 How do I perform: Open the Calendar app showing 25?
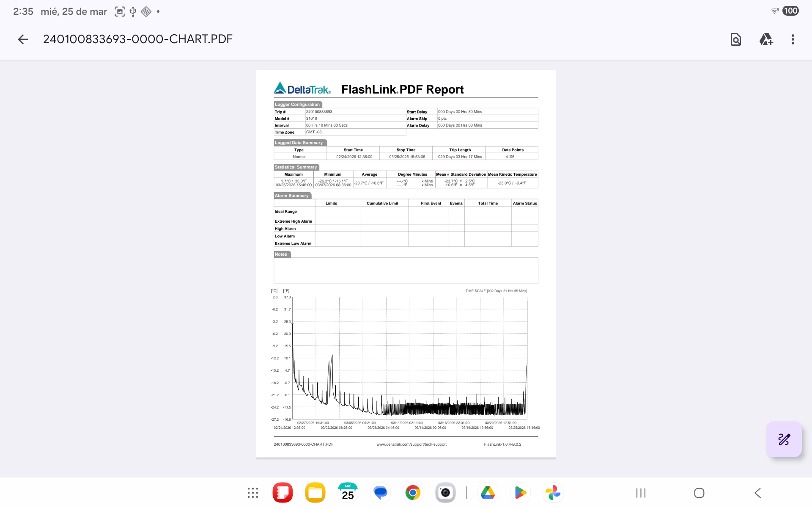[x=348, y=493]
